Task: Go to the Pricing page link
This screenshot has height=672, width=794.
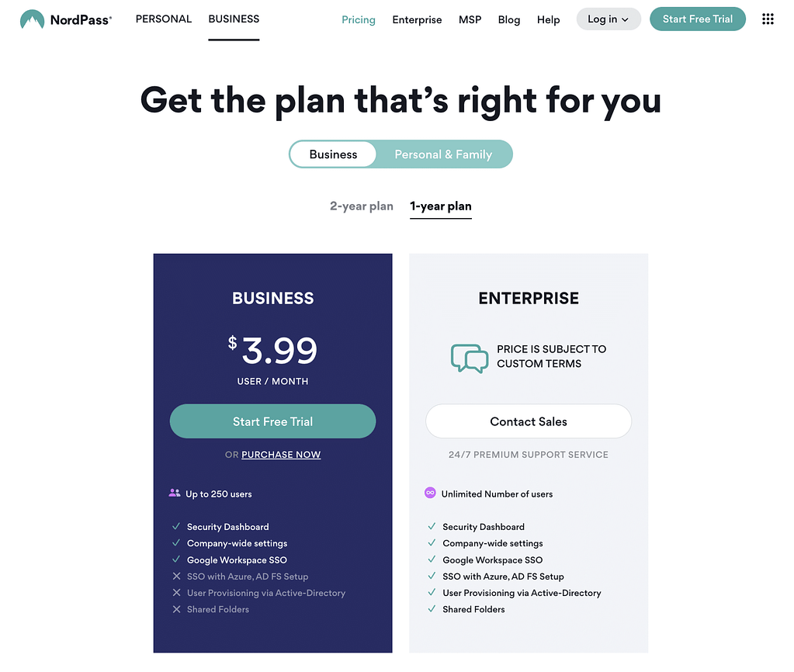Action: 359,19
